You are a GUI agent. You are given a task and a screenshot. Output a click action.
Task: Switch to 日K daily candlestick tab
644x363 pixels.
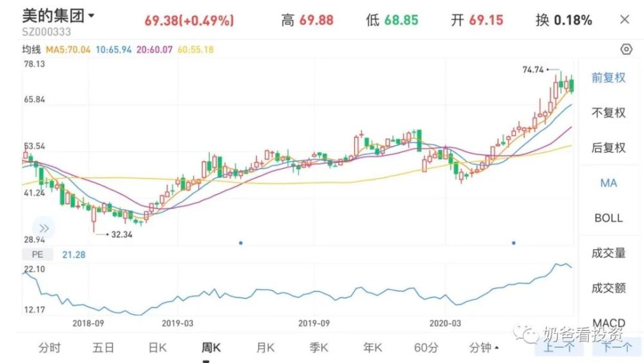coord(157,348)
